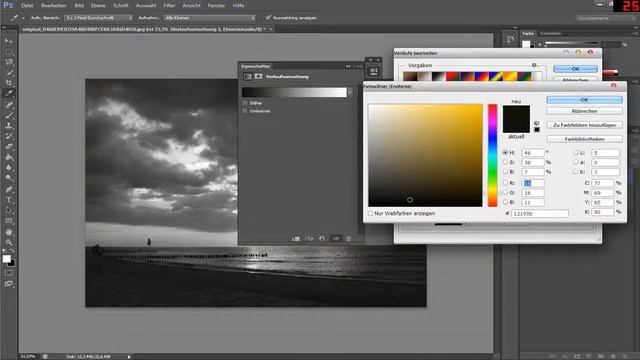Select the Blur tool

[9, 167]
